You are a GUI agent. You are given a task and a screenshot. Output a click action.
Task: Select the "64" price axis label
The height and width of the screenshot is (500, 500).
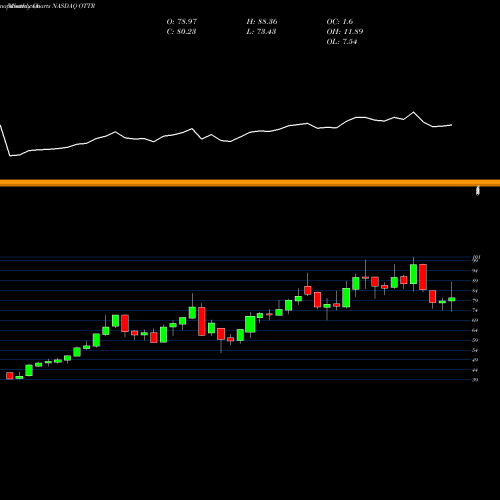[x=475, y=330]
